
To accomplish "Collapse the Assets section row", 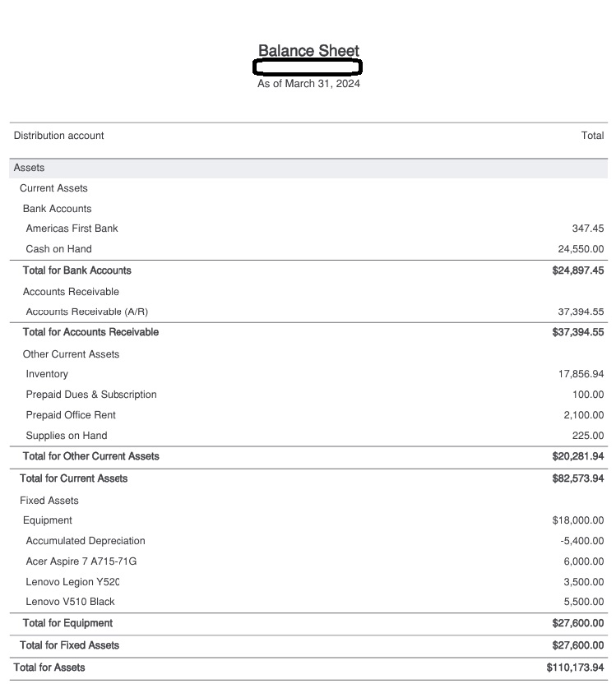I will coord(30,168).
